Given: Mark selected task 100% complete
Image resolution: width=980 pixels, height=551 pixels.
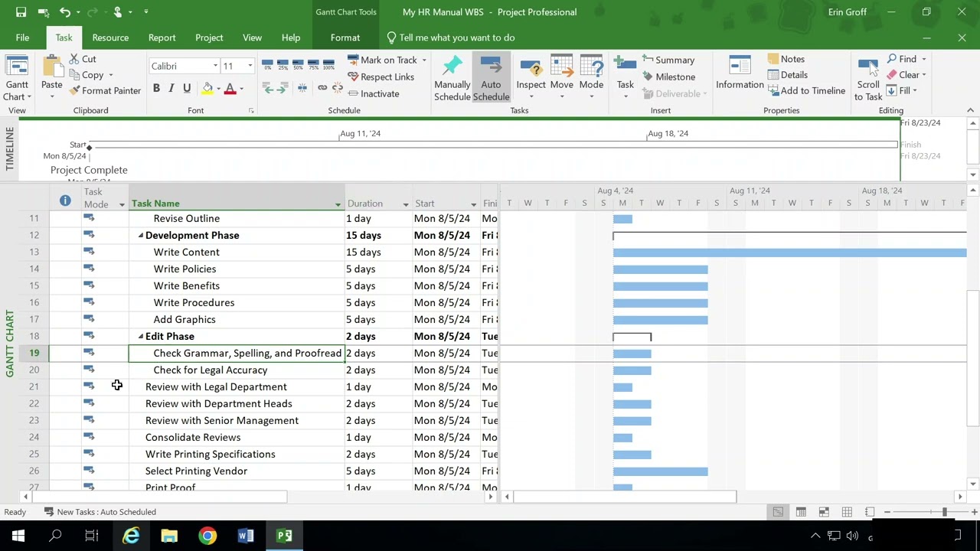Looking at the screenshot, I should tap(328, 64).
